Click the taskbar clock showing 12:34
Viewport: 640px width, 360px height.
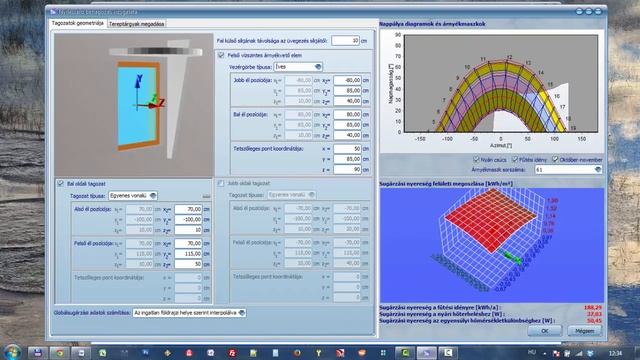click(615, 353)
